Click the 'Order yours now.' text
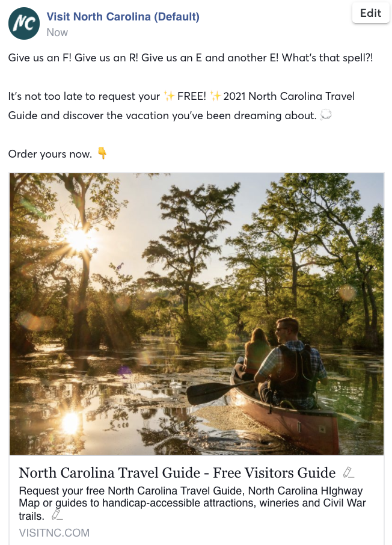This screenshot has height=545, width=392. click(x=50, y=154)
